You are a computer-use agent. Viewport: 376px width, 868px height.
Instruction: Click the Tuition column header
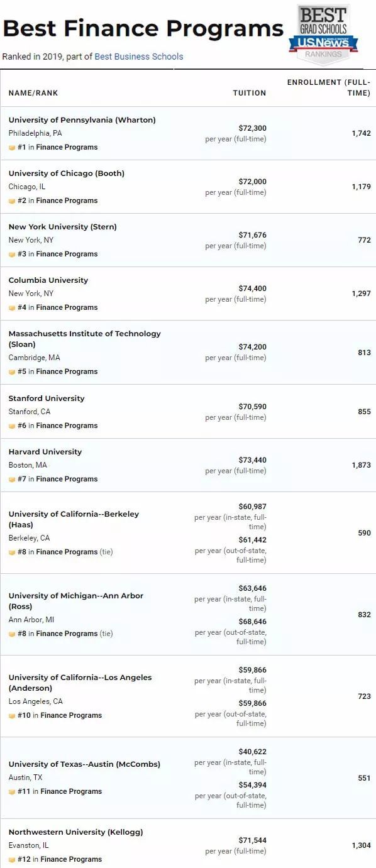(x=250, y=93)
